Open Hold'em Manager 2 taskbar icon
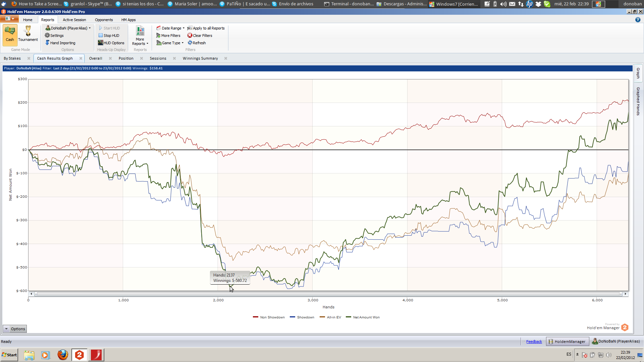 [x=79, y=355]
